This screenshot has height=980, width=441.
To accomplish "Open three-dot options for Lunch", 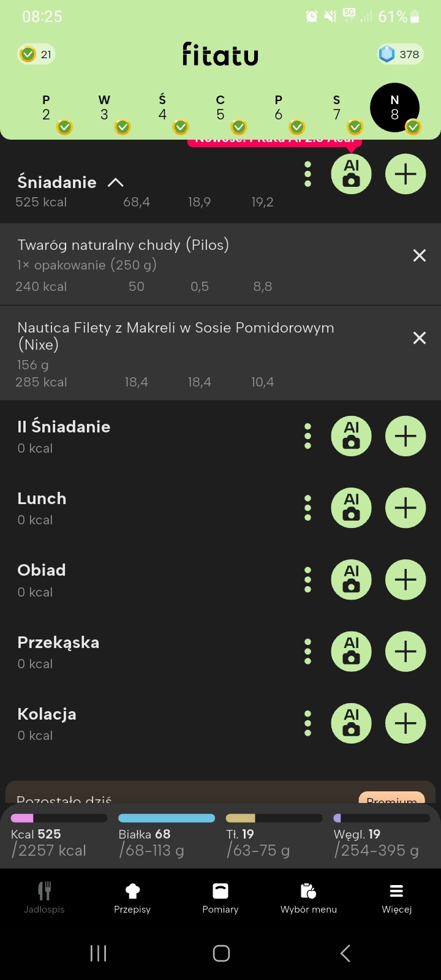I will (x=307, y=508).
